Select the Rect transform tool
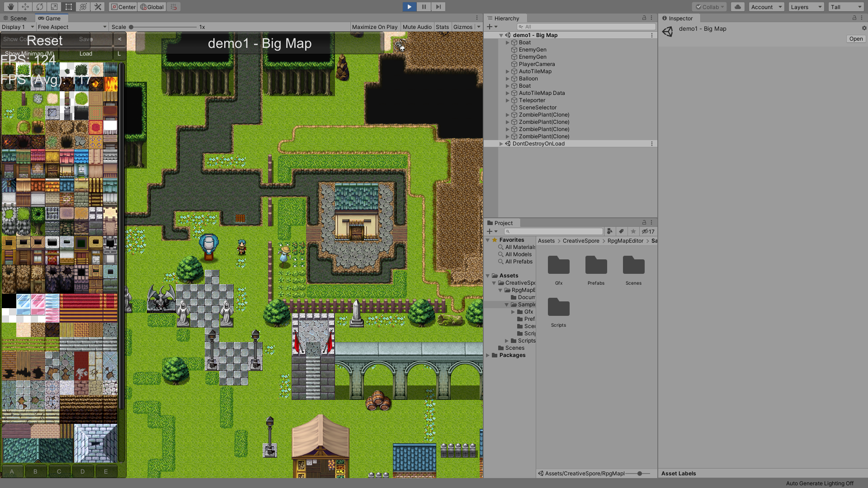Image resolution: width=868 pixels, height=488 pixels. click(x=68, y=7)
